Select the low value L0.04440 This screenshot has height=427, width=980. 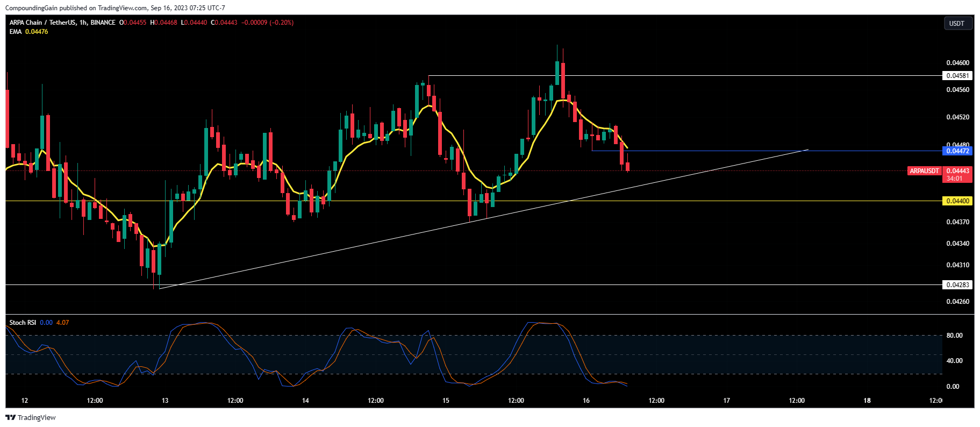(194, 23)
